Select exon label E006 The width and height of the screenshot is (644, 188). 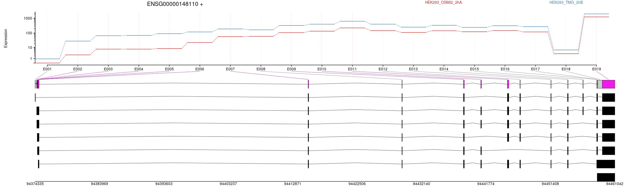pyautogui.click(x=200, y=69)
